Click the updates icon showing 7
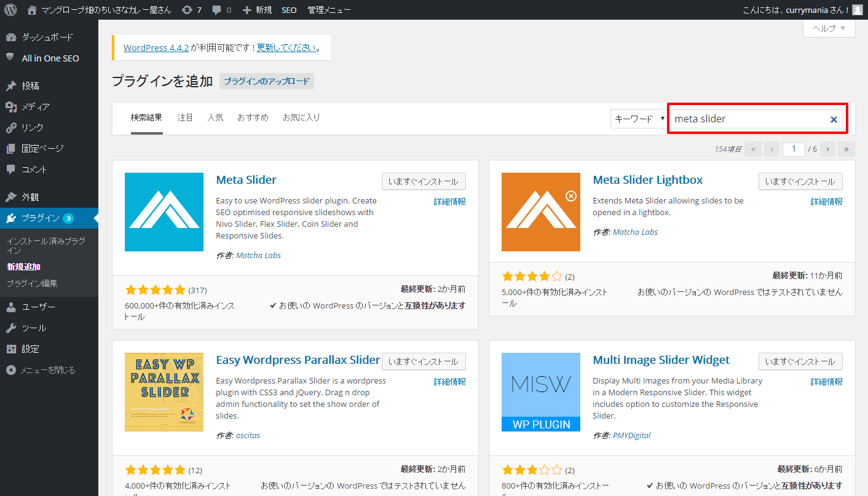 pos(192,10)
